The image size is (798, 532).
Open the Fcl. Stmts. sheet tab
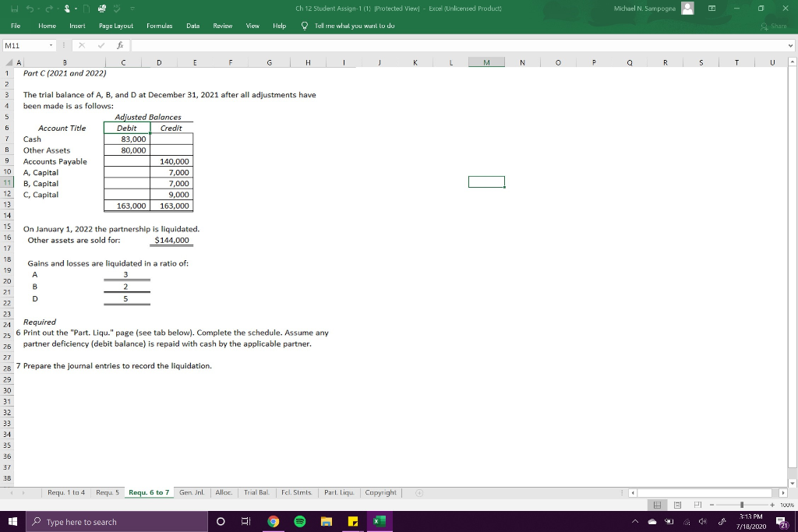click(297, 492)
